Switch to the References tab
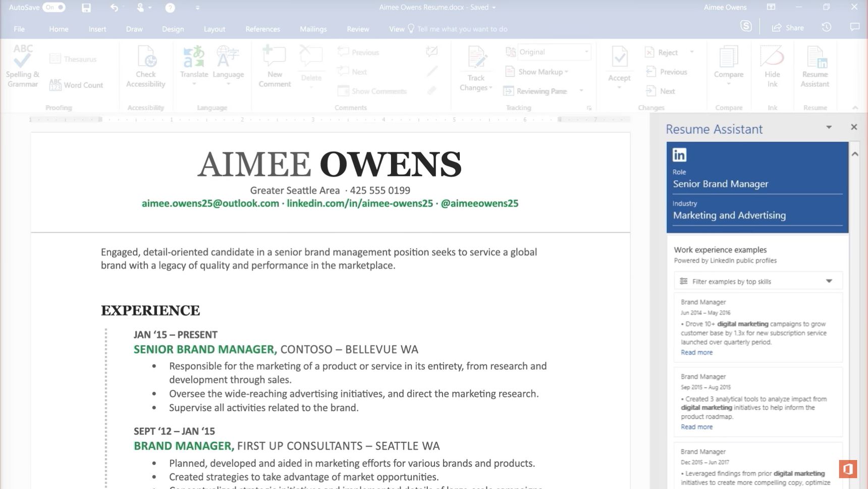 (x=262, y=29)
